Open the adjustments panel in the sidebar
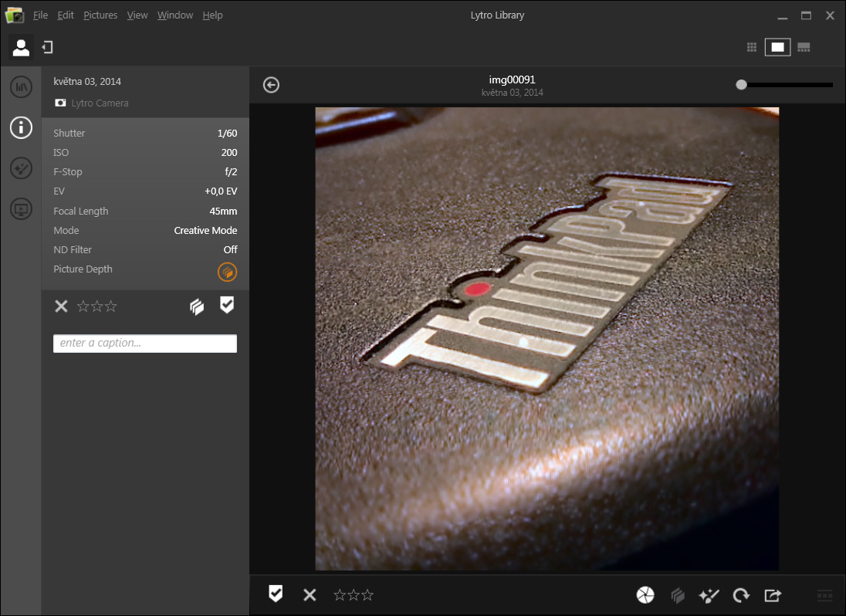The image size is (846, 616). tap(21, 168)
